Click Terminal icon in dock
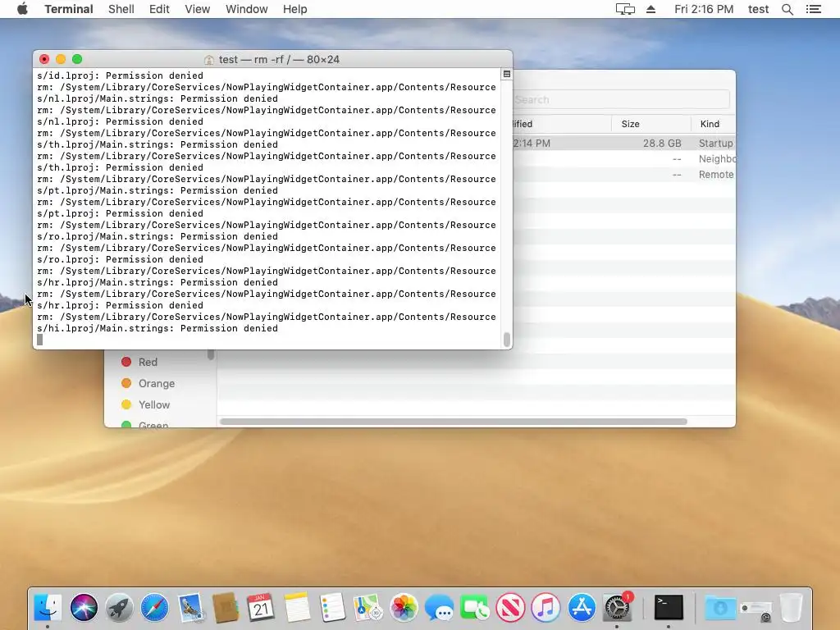The width and height of the screenshot is (840, 630). (x=669, y=608)
